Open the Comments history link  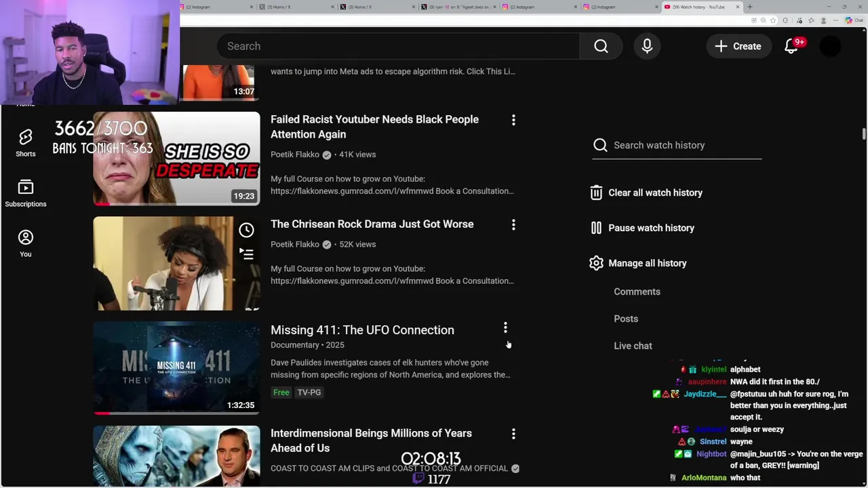coord(637,291)
